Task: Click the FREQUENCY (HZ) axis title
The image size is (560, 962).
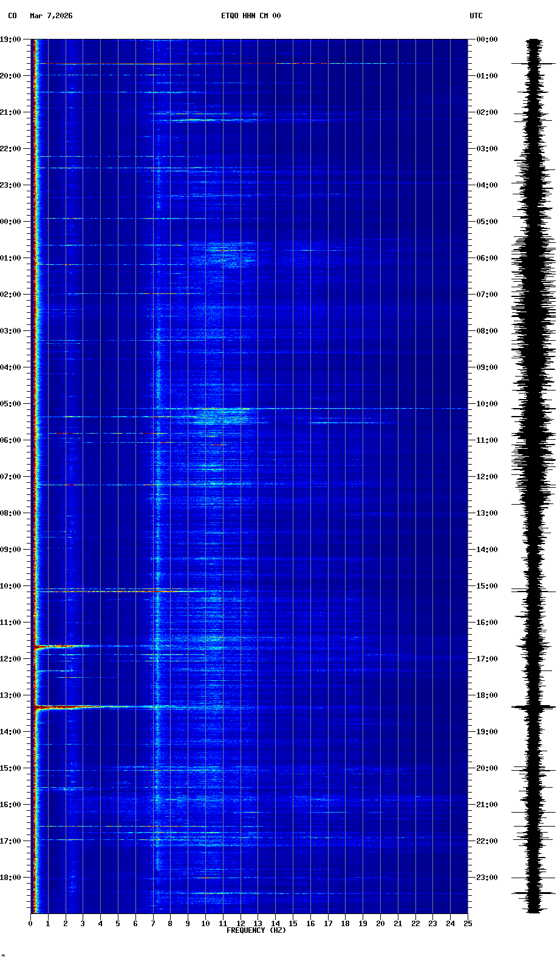Action: [x=256, y=930]
